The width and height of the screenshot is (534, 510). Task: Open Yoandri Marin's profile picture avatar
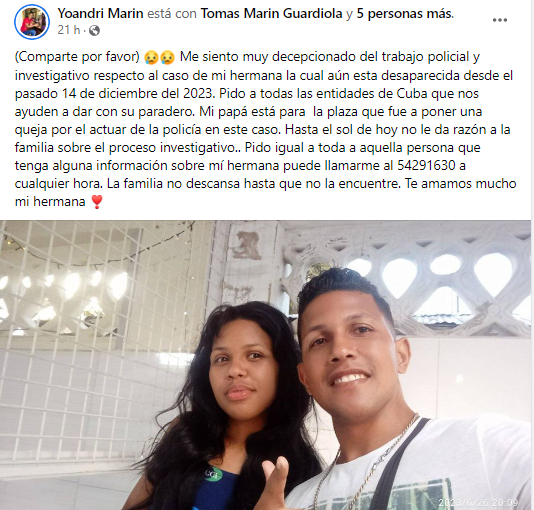pyautogui.click(x=32, y=22)
